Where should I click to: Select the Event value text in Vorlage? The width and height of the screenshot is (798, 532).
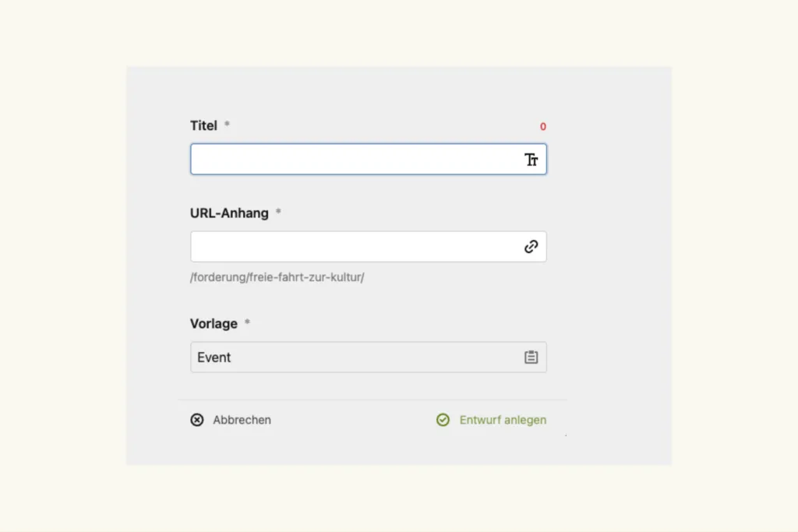(214, 358)
